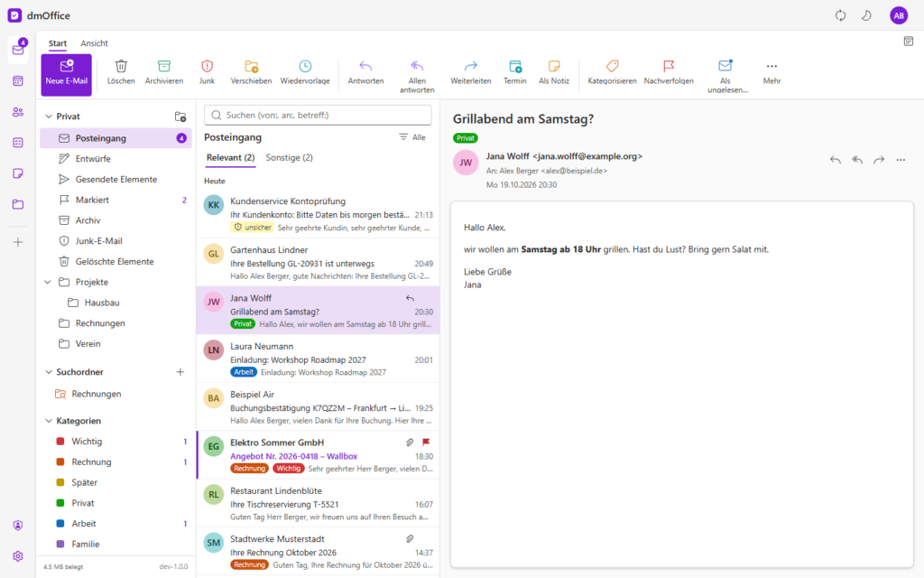Screen dimensions: 924x578
Task: Open the settings gear in the left sidebar
Action: coord(18,556)
